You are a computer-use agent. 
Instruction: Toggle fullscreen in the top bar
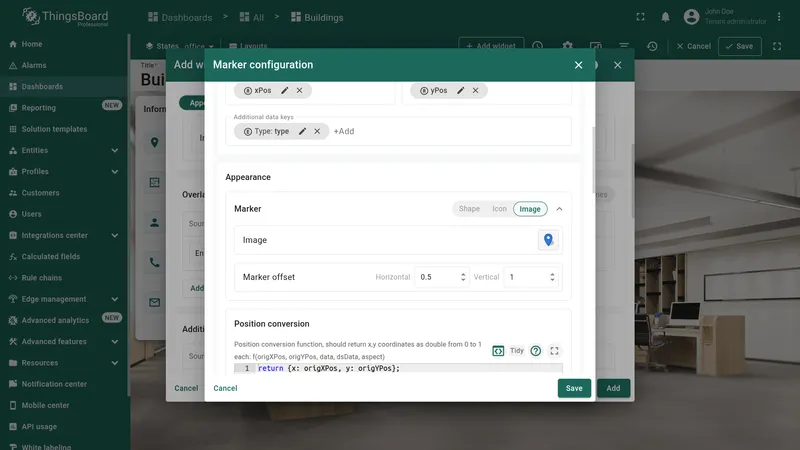[x=640, y=17]
